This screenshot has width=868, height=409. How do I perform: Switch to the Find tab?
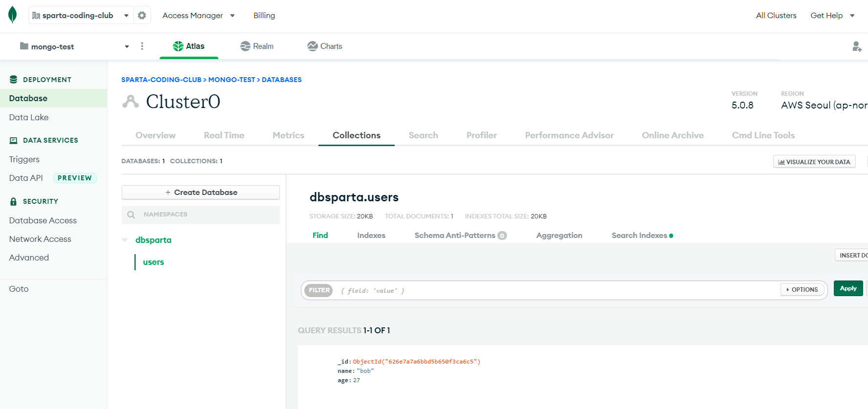click(320, 236)
